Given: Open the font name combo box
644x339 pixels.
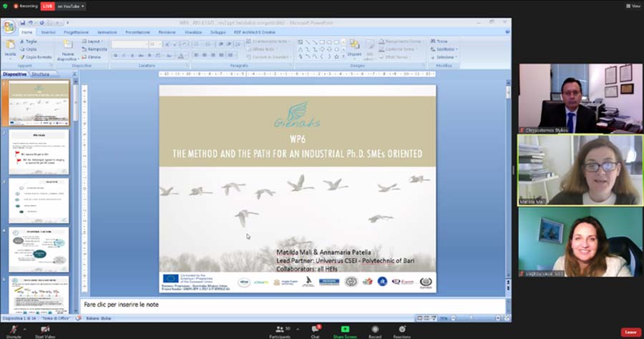Looking at the screenshot, I should click(x=129, y=44).
